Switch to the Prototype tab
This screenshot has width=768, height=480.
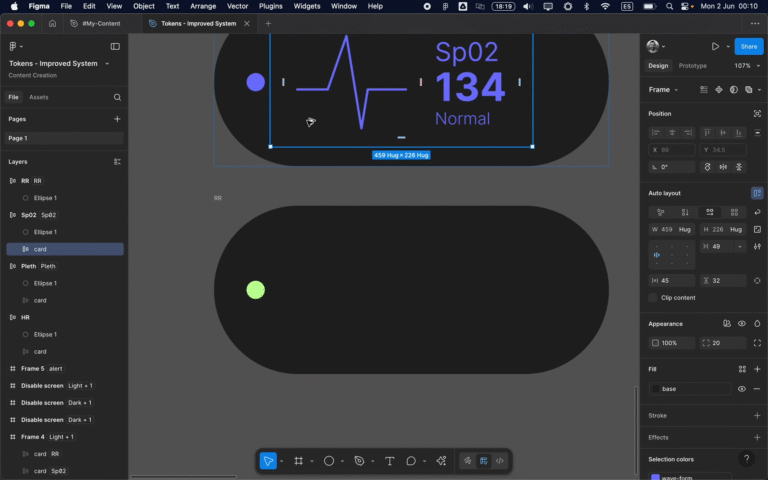[692, 66]
